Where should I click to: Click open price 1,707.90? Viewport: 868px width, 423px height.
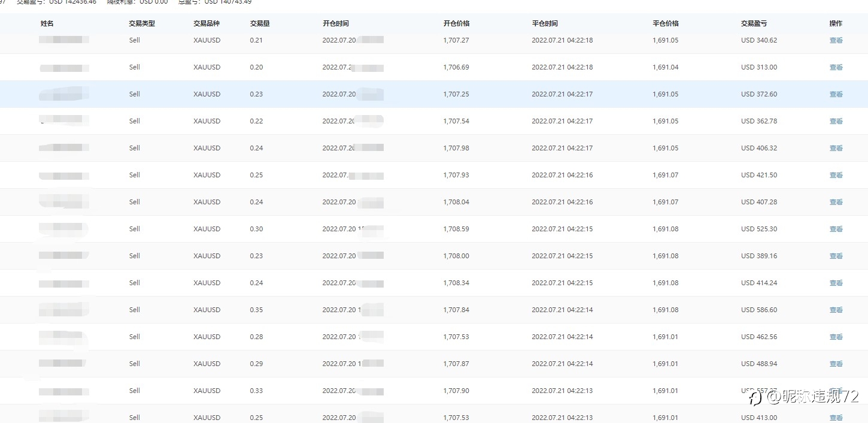click(x=456, y=391)
